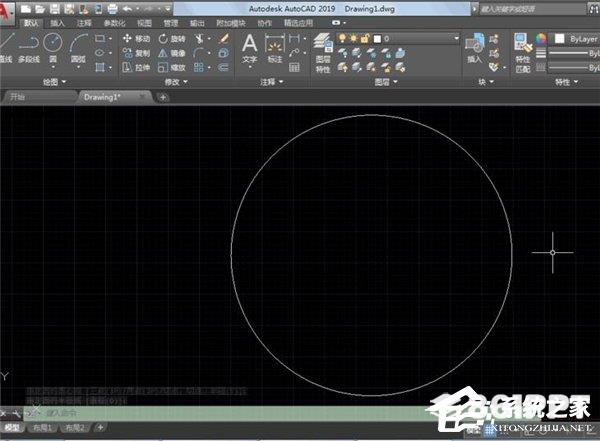This screenshot has width=600, height=441.
Task: Select the Text (文字) tool
Action: [249, 49]
